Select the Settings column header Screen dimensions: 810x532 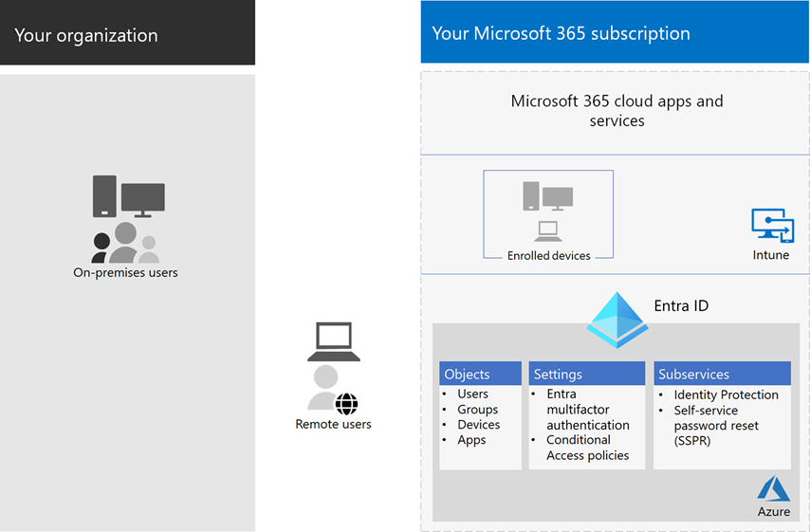click(x=587, y=374)
